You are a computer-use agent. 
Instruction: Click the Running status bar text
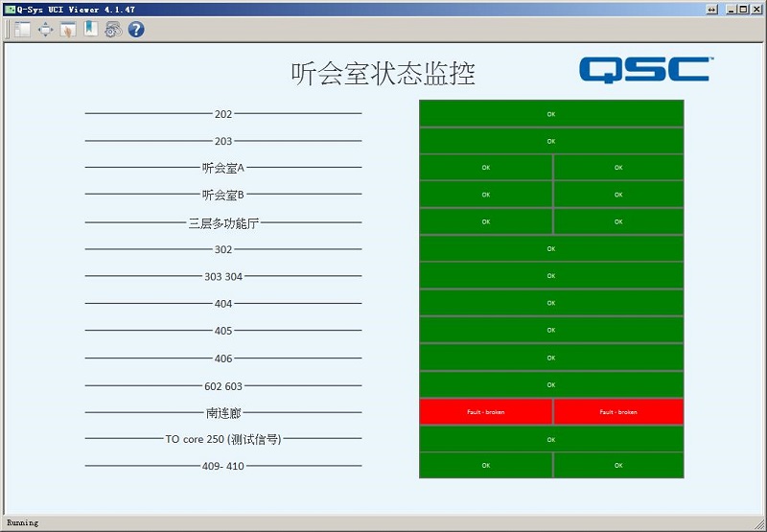pyautogui.click(x=22, y=522)
